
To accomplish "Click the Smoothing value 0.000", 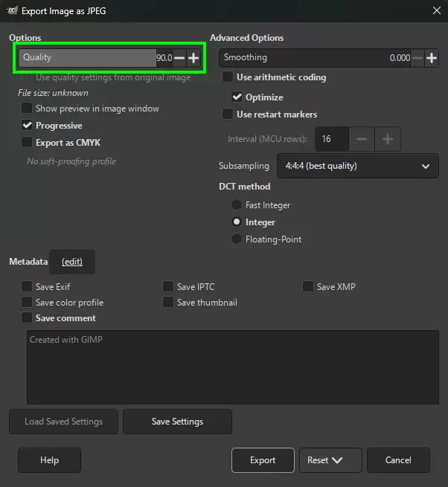I will (x=400, y=58).
